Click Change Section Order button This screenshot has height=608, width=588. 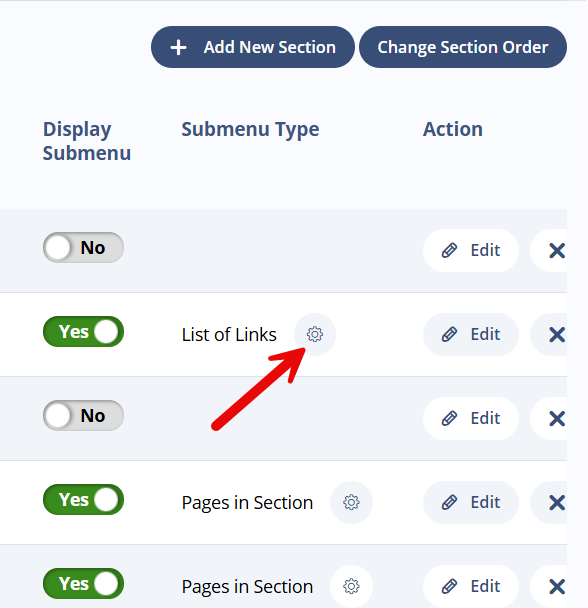point(463,47)
